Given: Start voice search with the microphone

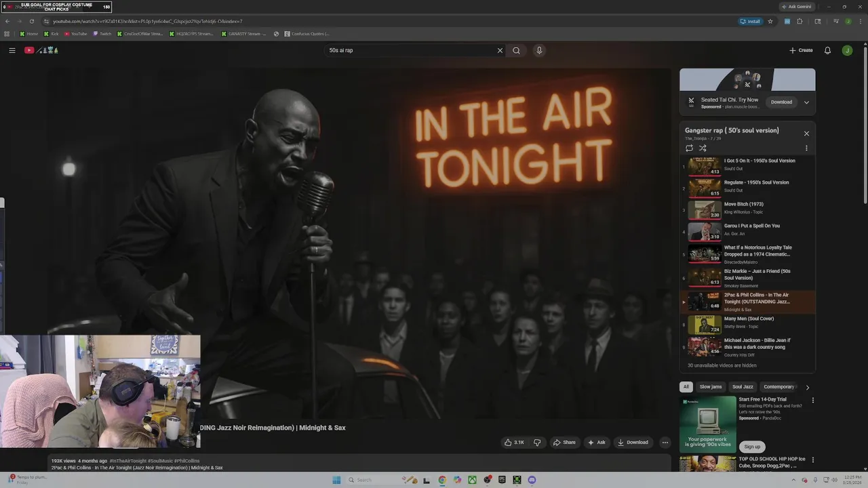Looking at the screenshot, I should 539,50.
